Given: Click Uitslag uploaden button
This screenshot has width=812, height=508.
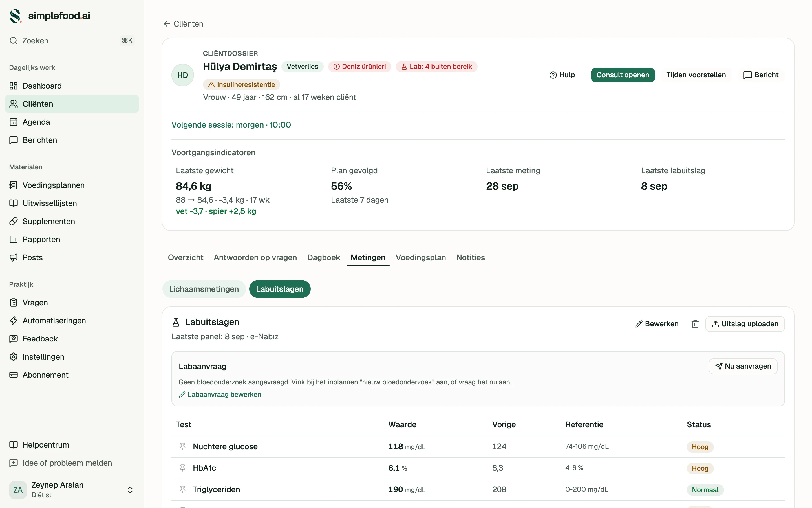Looking at the screenshot, I should [745, 324].
